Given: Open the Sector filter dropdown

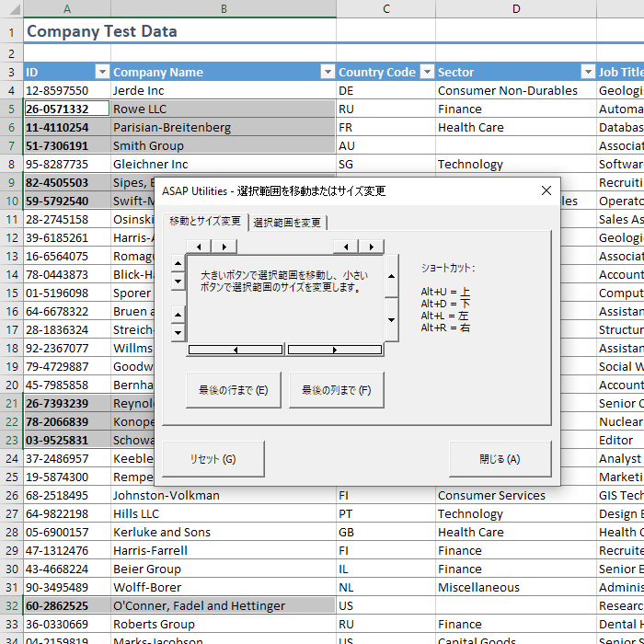Looking at the screenshot, I should [588, 72].
